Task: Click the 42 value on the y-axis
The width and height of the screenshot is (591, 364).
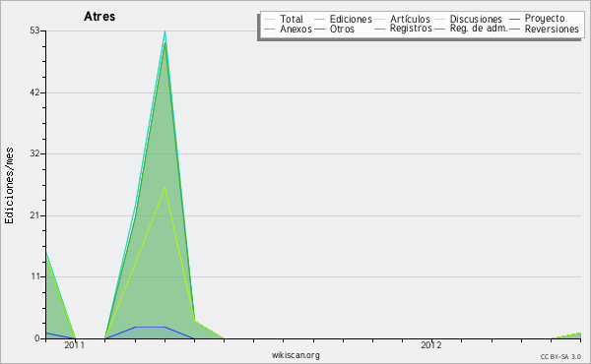Action: point(34,92)
